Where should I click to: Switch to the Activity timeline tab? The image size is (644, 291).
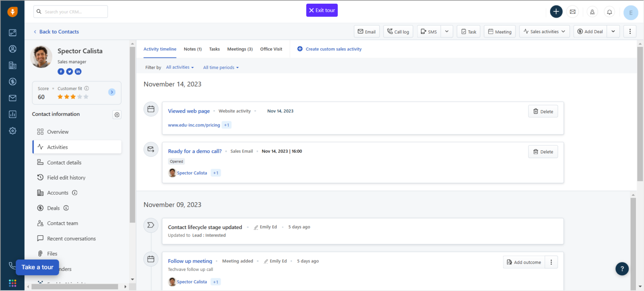tap(160, 49)
